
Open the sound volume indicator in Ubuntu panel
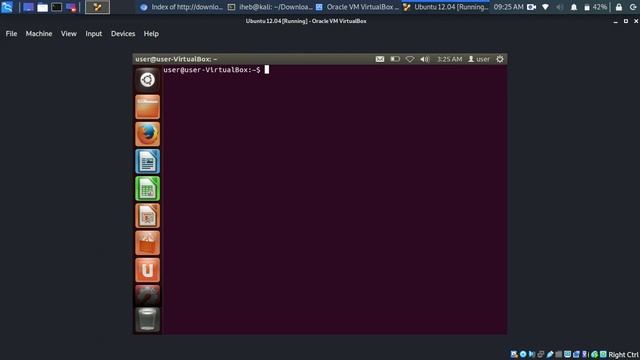425,59
